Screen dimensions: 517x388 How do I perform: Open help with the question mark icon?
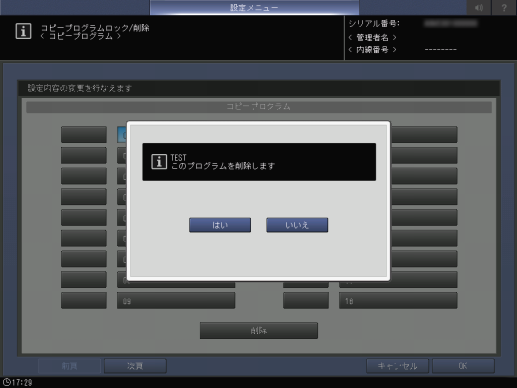click(x=504, y=7)
